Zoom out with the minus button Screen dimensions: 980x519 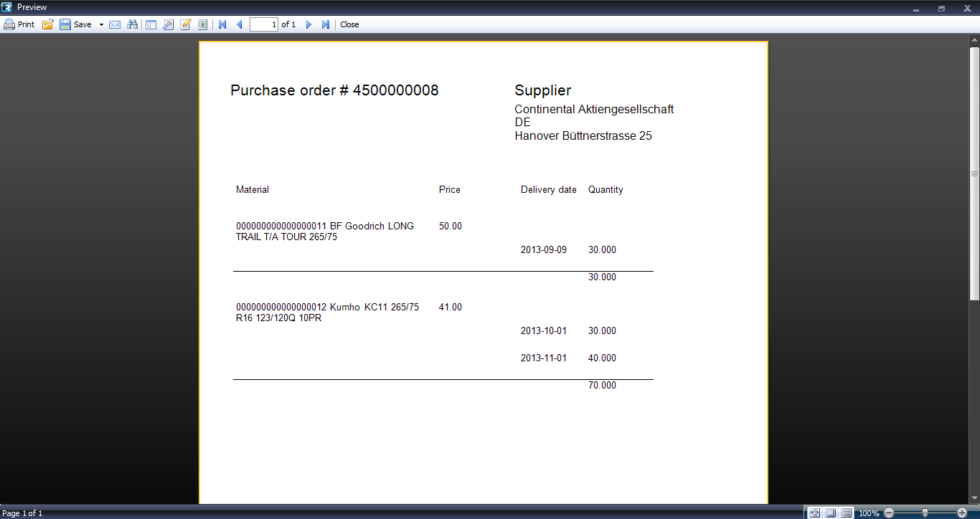coord(889,513)
